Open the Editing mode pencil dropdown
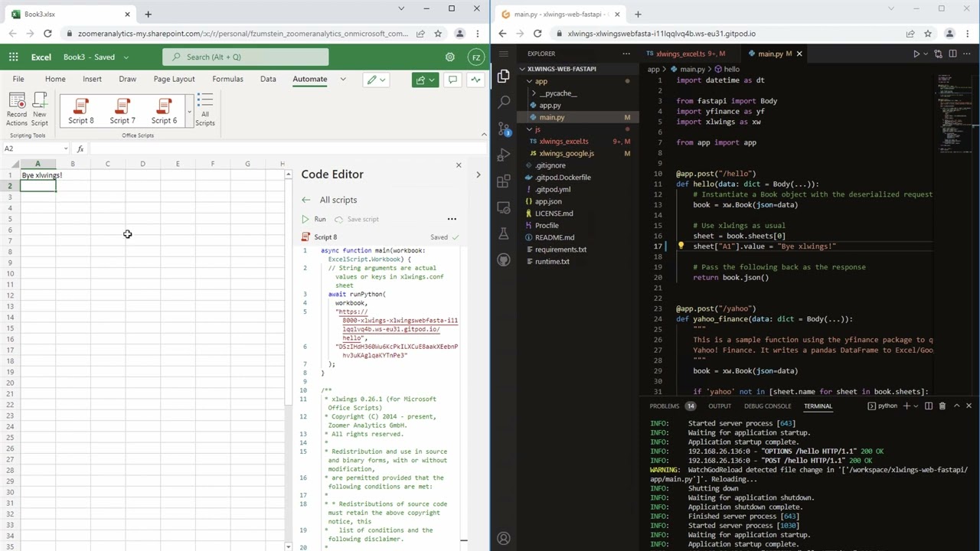The image size is (980, 551). click(376, 80)
